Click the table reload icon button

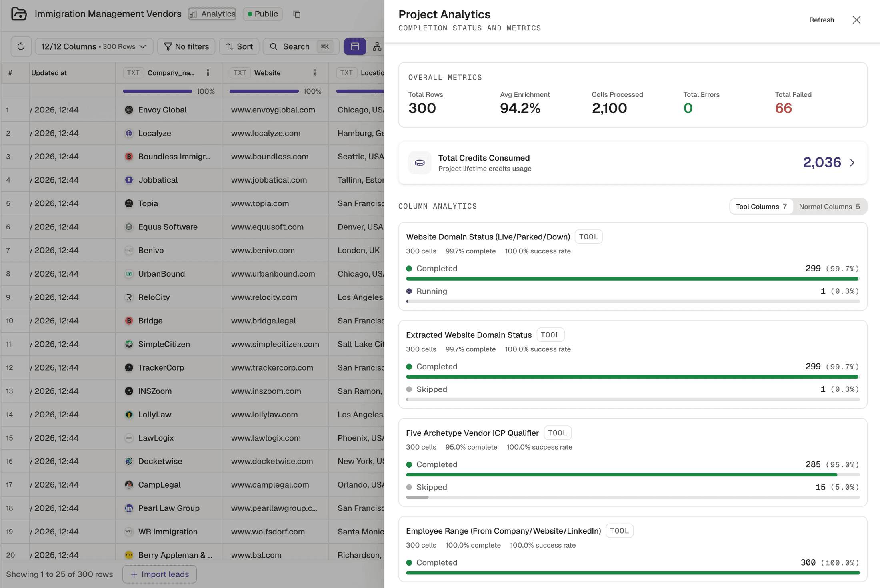click(x=21, y=46)
